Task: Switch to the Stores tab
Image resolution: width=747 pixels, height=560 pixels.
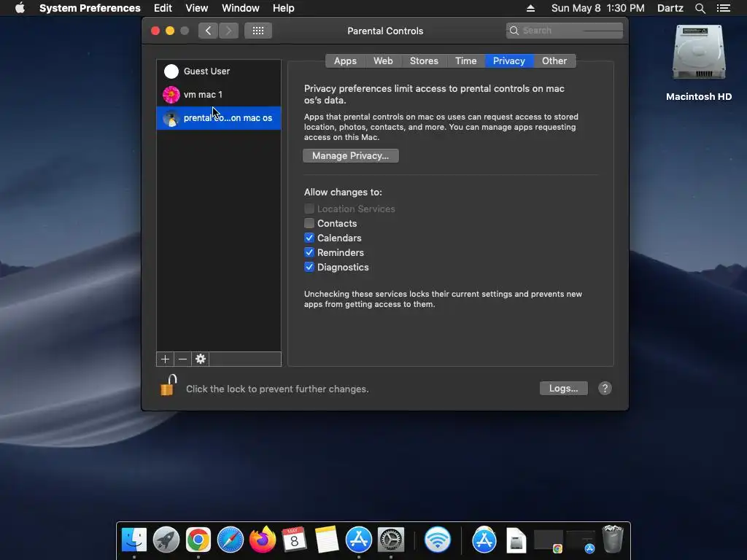Action: tap(424, 61)
